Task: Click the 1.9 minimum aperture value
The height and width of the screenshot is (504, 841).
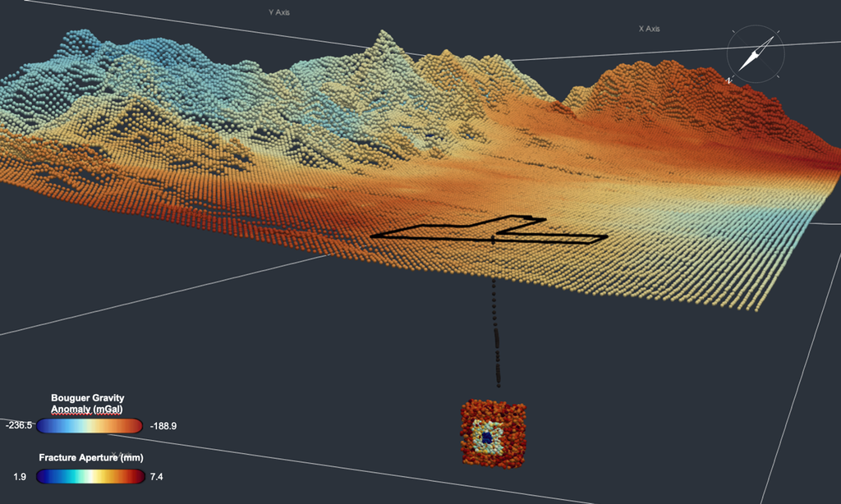Action: (x=20, y=477)
